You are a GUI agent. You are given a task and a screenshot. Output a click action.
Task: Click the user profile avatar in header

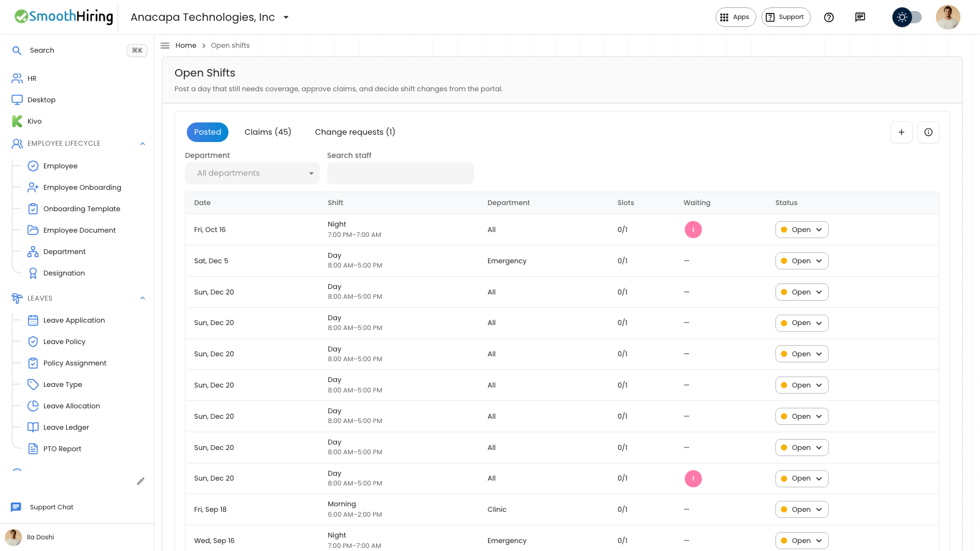pyautogui.click(x=948, y=17)
